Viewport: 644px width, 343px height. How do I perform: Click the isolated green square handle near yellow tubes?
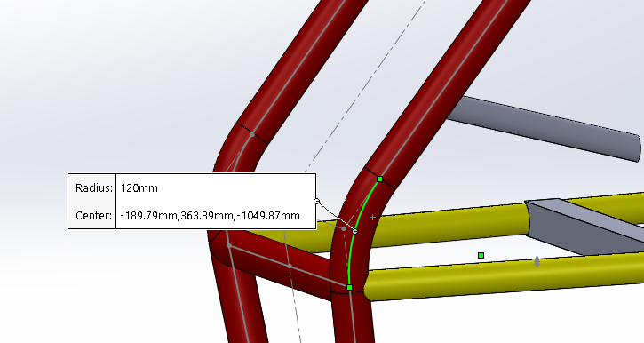click(x=481, y=256)
